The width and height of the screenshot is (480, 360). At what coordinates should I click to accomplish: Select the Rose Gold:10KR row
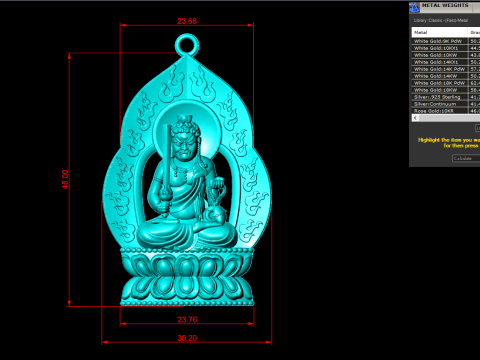(446, 111)
